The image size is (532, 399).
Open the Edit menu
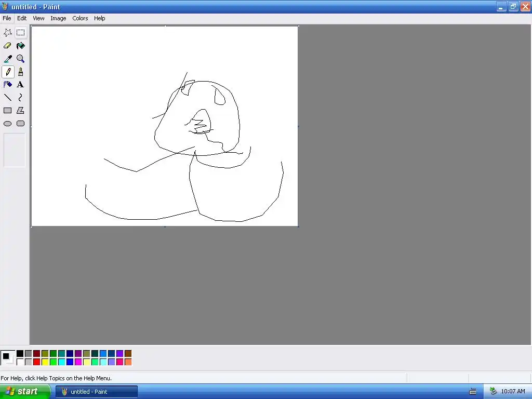point(22,18)
